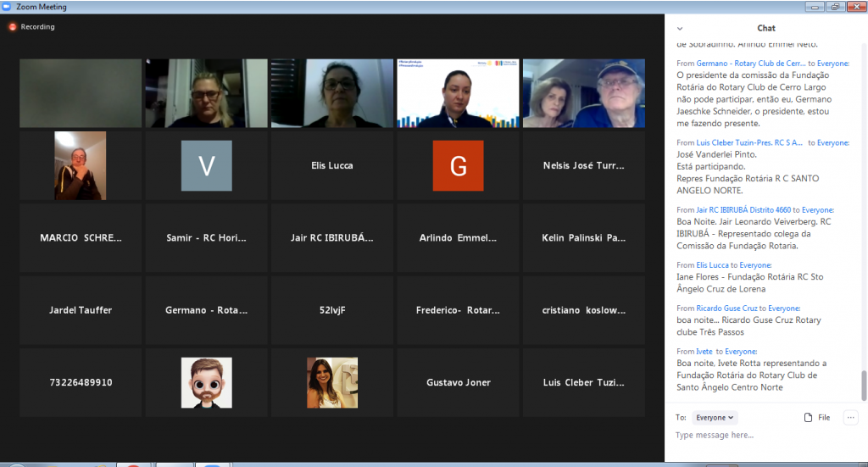Select the blue-gray "V" avatar tile
Screen dimensions: 868x467
pos(206,165)
